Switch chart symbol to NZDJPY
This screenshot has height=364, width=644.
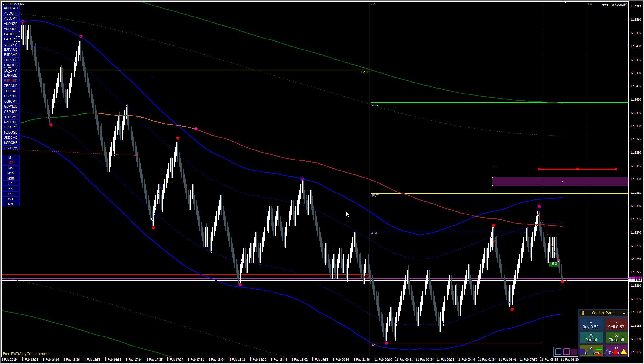tap(11, 127)
